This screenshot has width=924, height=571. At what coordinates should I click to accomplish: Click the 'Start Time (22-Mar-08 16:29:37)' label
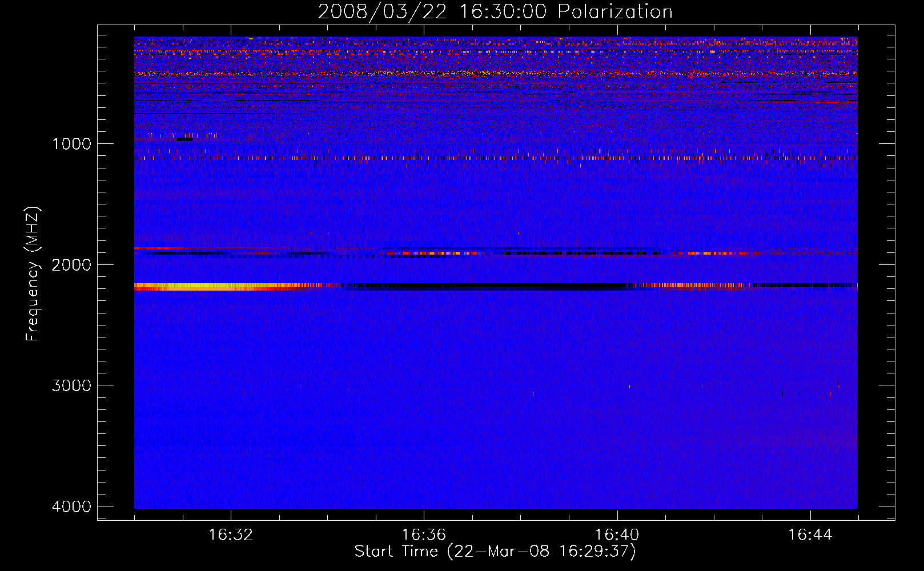coord(495,552)
